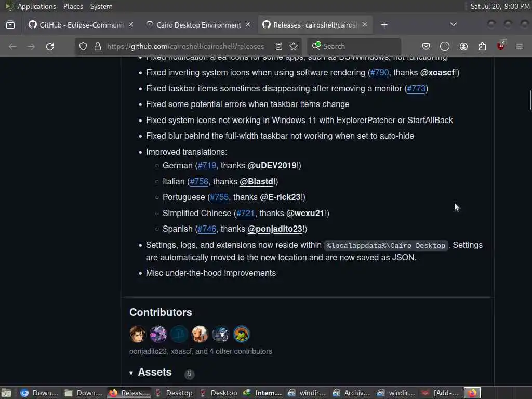Click the show desktop icon in bottom panel
Image resolution: width=532 pixels, height=399 pixels.
(x=6, y=393)
